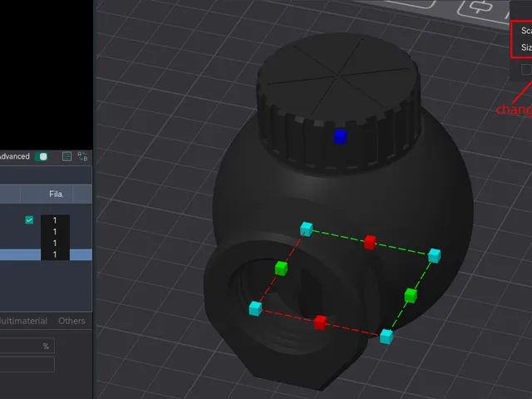The width and height of the screenshot is (532, 399).
Task: Click the red handle on the red dashed edge
Action: (320, 323)
